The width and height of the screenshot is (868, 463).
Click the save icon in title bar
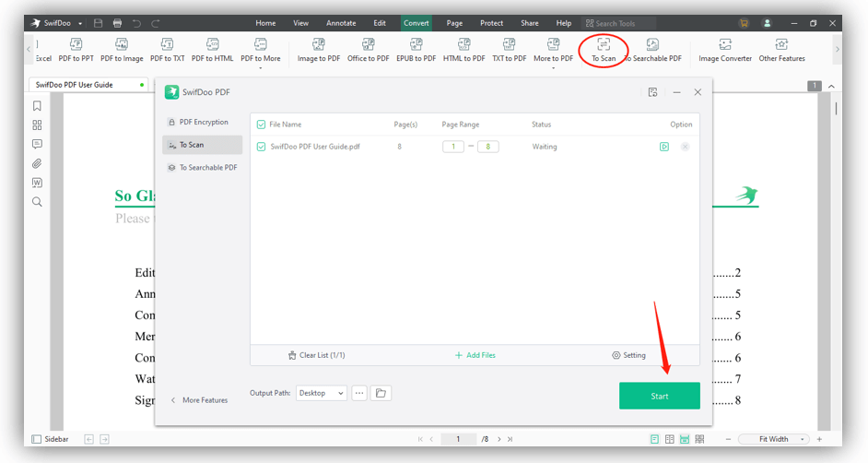pyautogui.click(x=98, y=23)
